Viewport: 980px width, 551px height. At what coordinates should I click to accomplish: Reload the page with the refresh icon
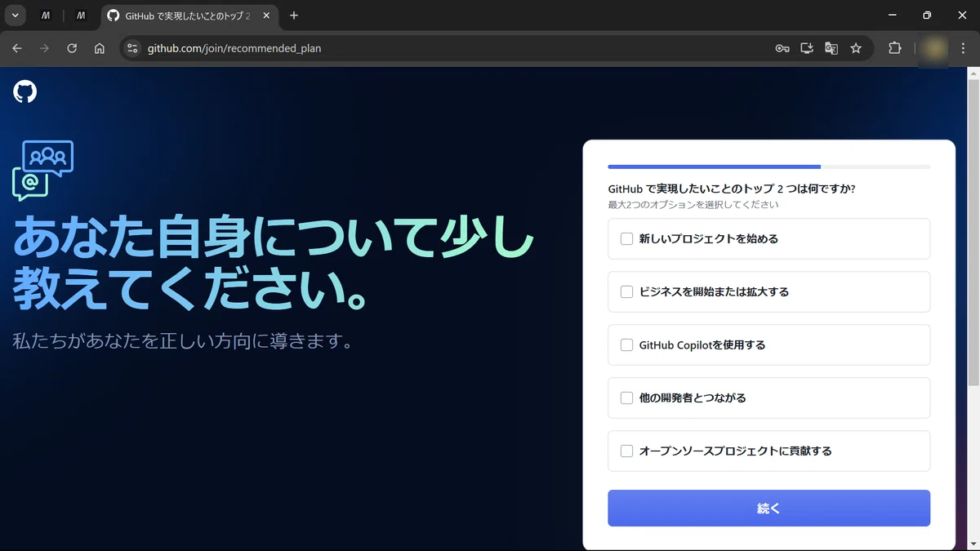[72, 48]
